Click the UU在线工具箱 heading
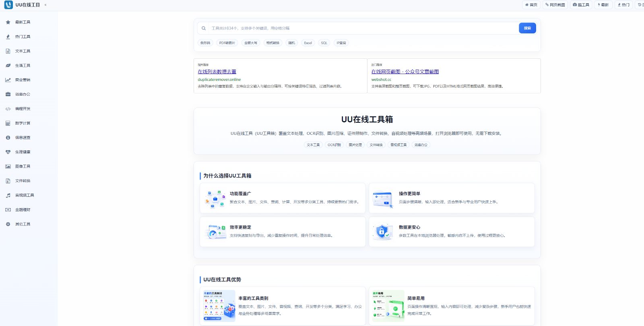 click(367, 120)
